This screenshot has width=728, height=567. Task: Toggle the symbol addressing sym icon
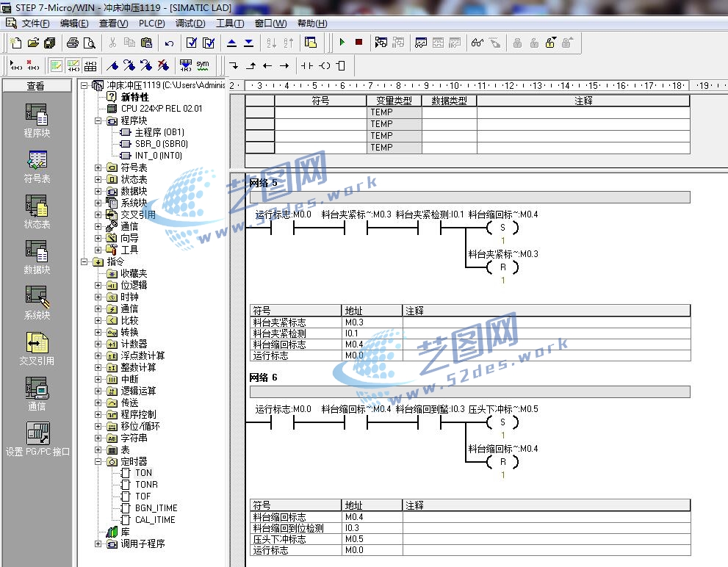coord(203,65)
